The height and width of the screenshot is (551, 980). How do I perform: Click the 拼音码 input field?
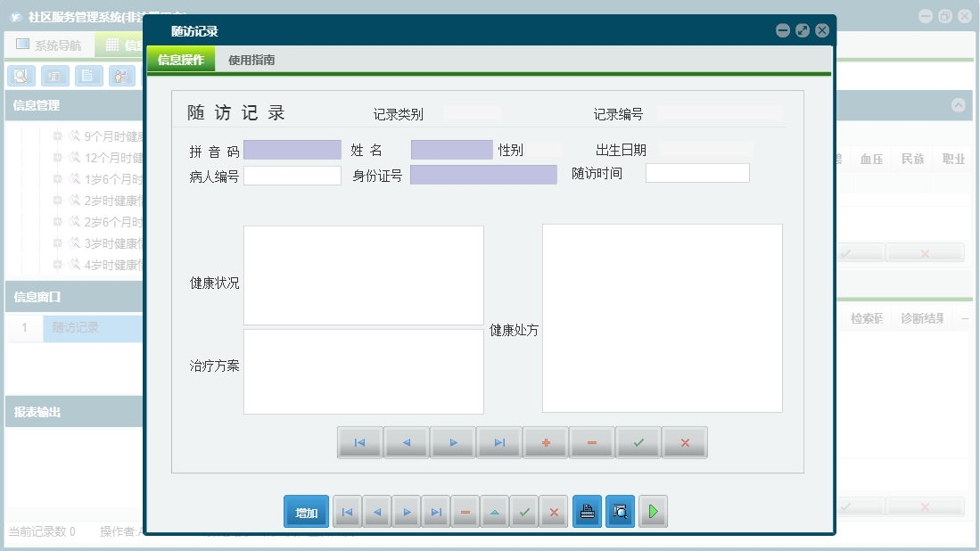tap(292, 150)
